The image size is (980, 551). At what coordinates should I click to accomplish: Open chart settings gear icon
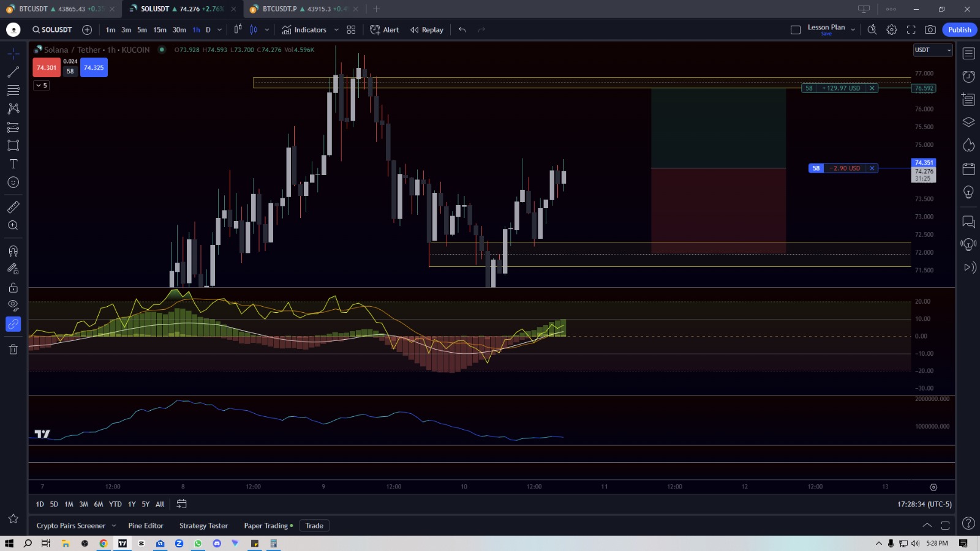pos(892,29)
